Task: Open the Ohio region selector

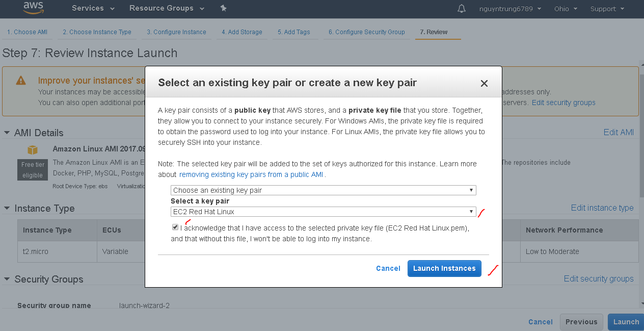Action: click(x=566, y=9)
